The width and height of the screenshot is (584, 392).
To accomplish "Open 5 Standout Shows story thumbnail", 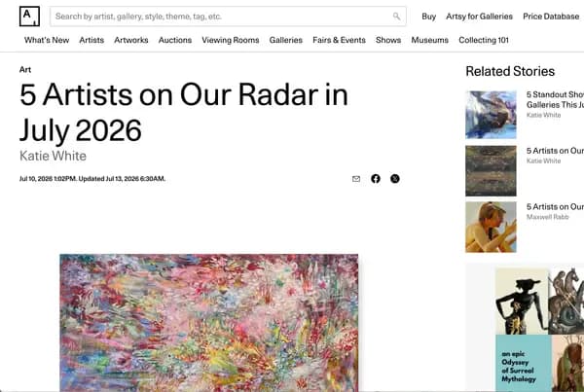I will (491, 115).
